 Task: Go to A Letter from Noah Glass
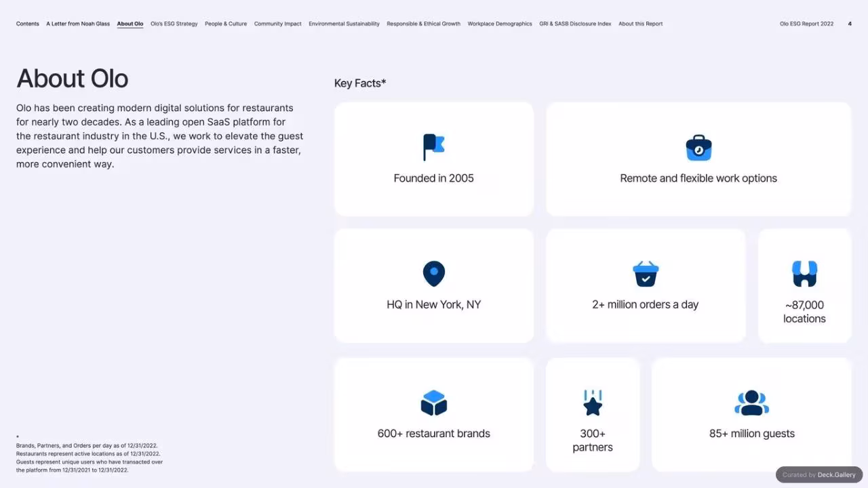coord(78,24)
